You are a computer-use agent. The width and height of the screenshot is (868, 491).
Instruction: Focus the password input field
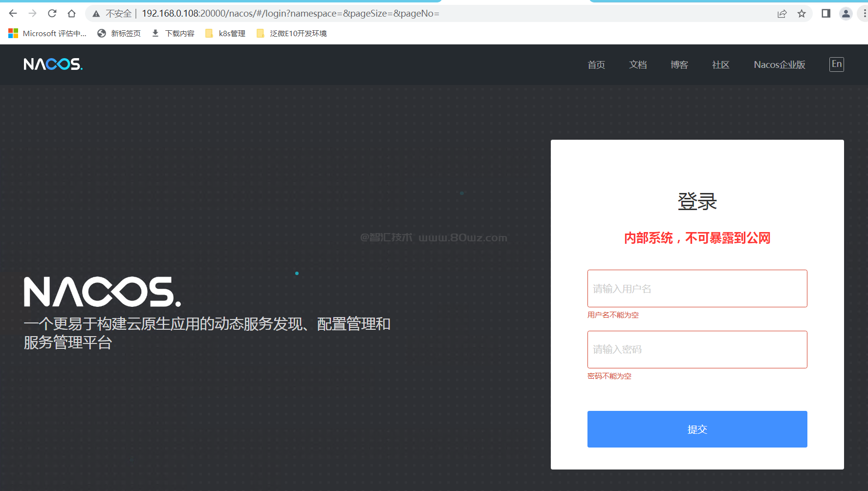point(697,349)
